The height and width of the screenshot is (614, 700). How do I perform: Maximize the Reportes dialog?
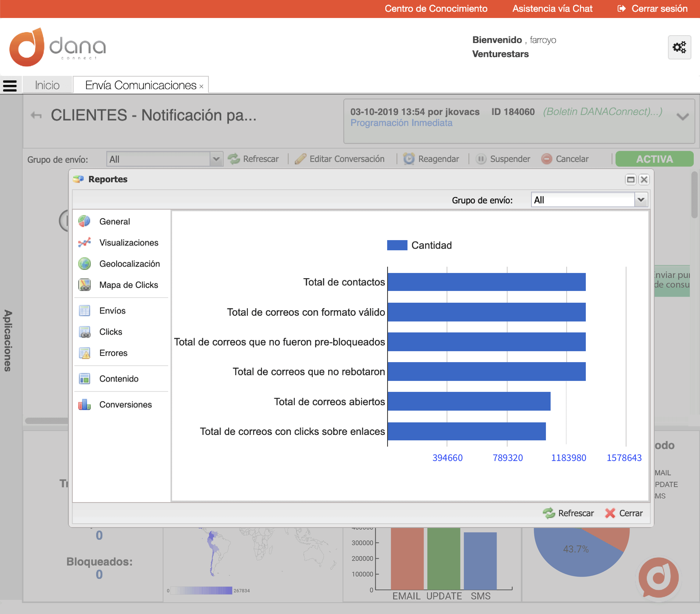[630, 179]
